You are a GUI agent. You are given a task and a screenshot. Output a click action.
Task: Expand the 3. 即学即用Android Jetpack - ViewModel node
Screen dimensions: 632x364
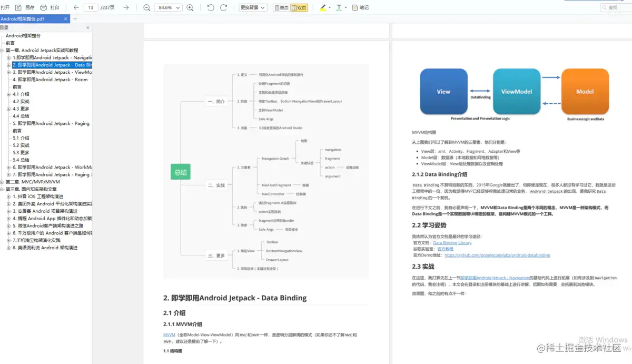pos(8,72)
